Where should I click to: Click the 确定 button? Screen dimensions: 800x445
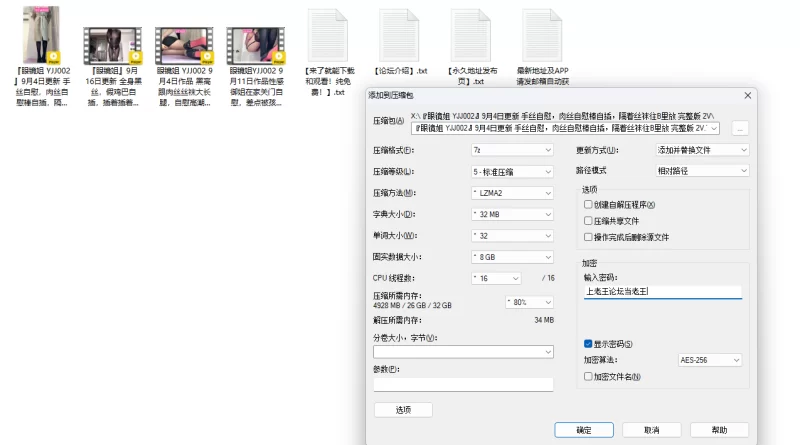click(x=584, y=430)
